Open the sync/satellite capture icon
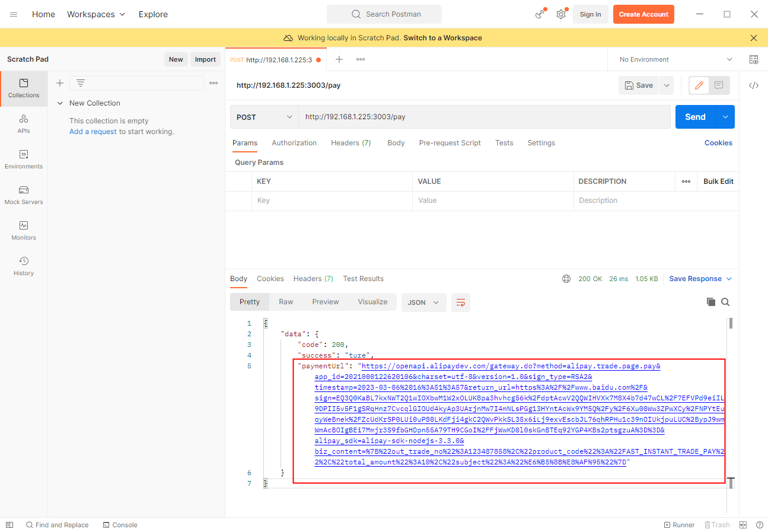Image resolution: width=768 pixels, height=532 pixels. point(540,14)
